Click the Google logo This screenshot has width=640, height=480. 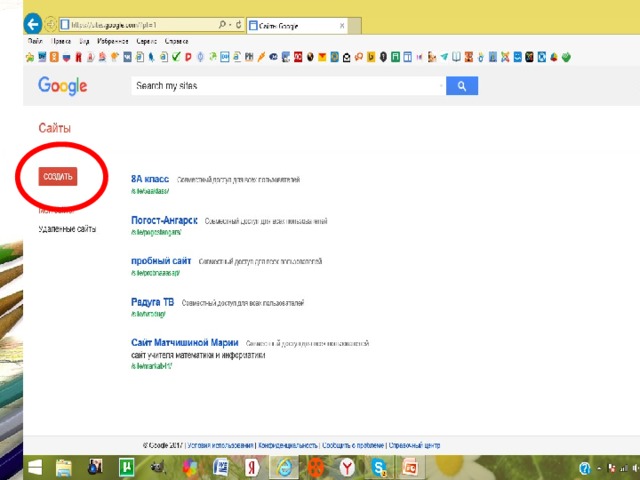[x=63, y=86]
